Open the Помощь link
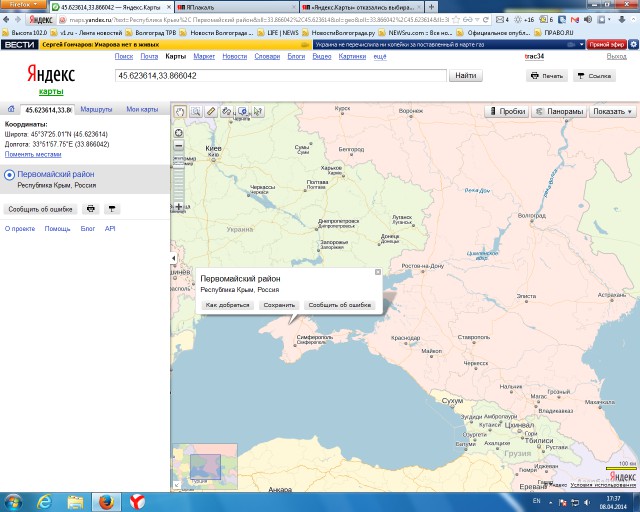This screenshot has width=640, height=512. (57, 229)
